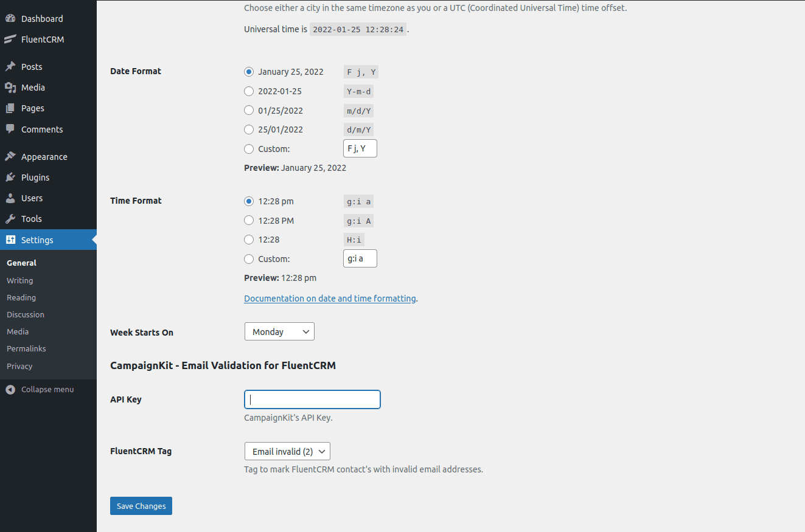Click the FluentCRM sidebar icon
The width and height of the screenshot is (805, 532).
coord(10,39)
